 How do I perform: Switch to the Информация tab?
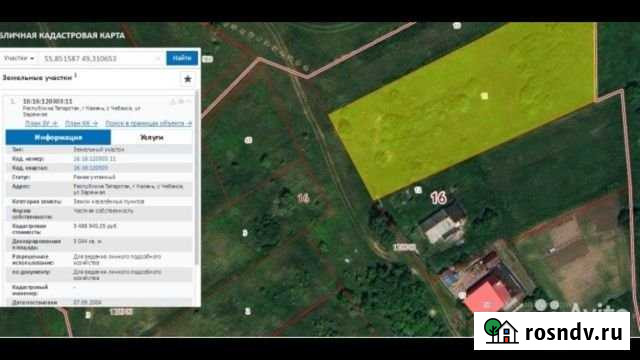coord(58,138)
